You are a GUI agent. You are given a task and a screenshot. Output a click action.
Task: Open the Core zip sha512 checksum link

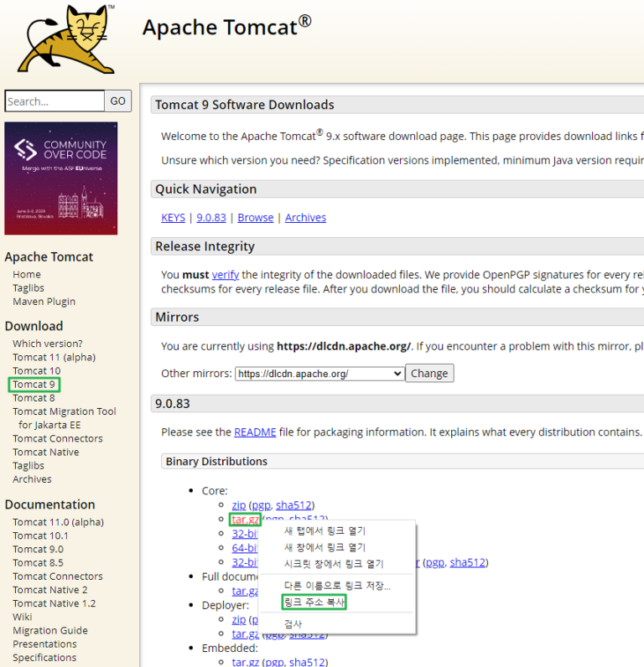(293, 505)
